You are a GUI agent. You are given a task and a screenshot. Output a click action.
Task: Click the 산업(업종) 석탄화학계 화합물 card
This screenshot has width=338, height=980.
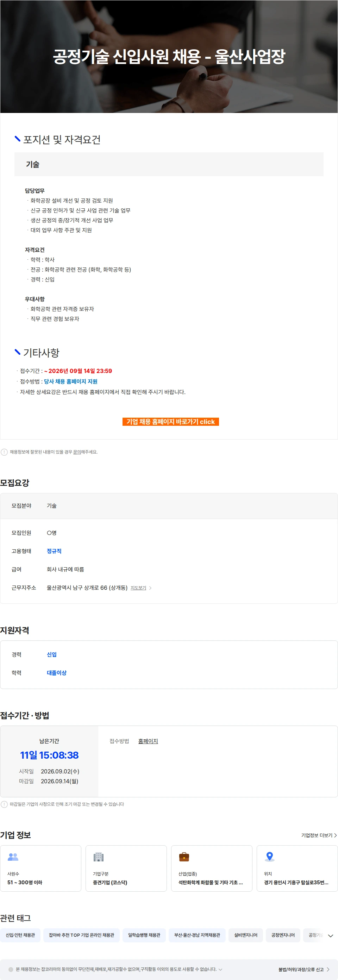212,868
